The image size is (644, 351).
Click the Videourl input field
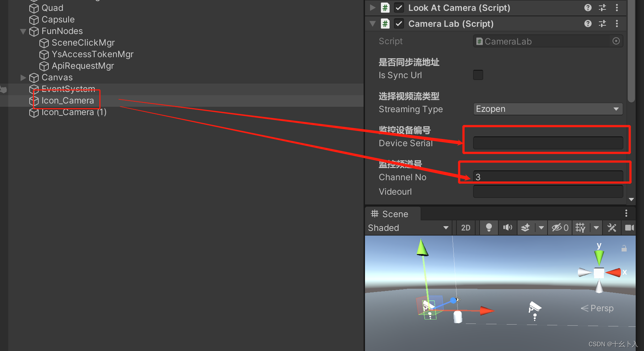click(x=548, y=191)
